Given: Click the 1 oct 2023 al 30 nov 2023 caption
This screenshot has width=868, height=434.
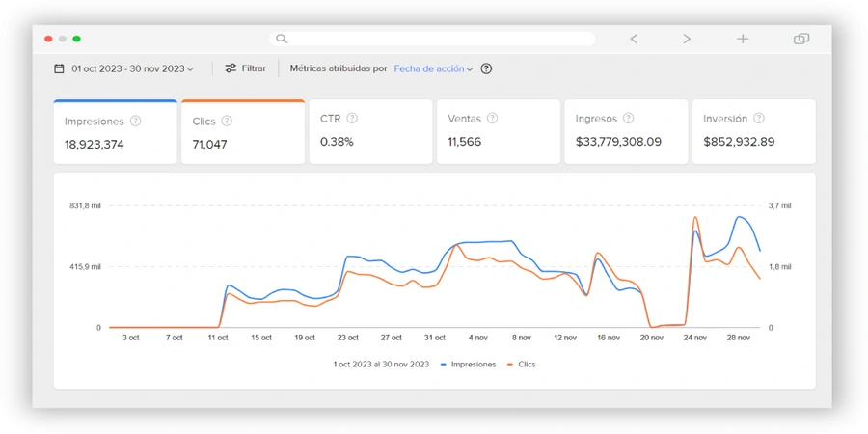Looking at the screenshot, I should coord(381,365).
